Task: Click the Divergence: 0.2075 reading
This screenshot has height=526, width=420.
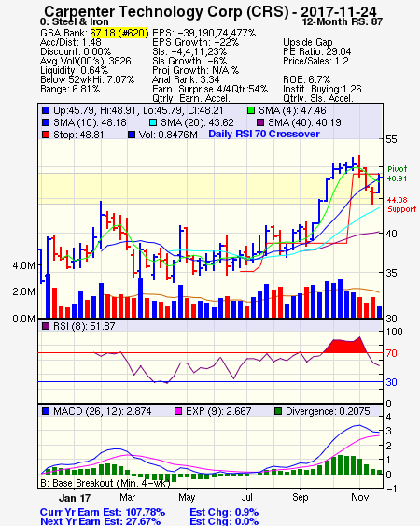Action: coord(328,411)
